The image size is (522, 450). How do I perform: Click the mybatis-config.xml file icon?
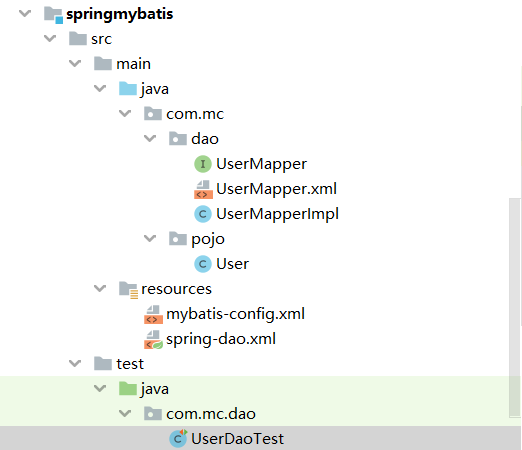click(153, 314)
